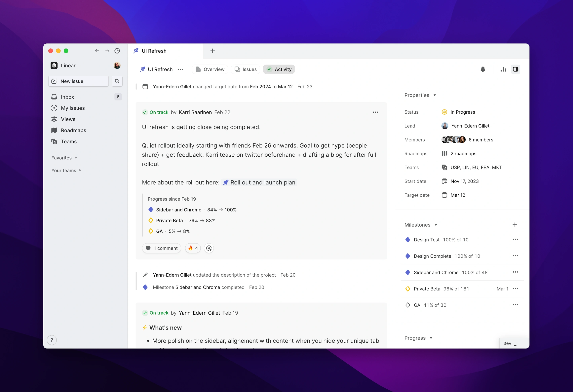Add a reaction with emoji button
The image size is (573, 392).
[209, 248]
